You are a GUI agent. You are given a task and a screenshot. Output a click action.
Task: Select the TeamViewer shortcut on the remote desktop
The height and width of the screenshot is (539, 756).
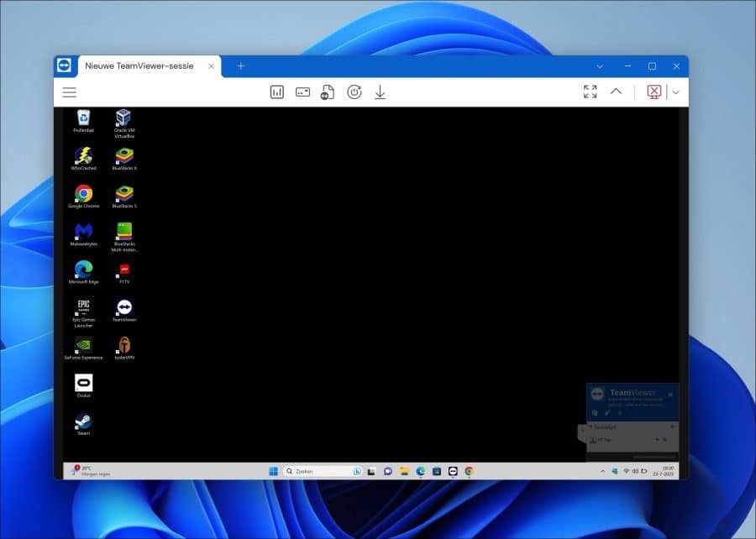coord(124,310)
